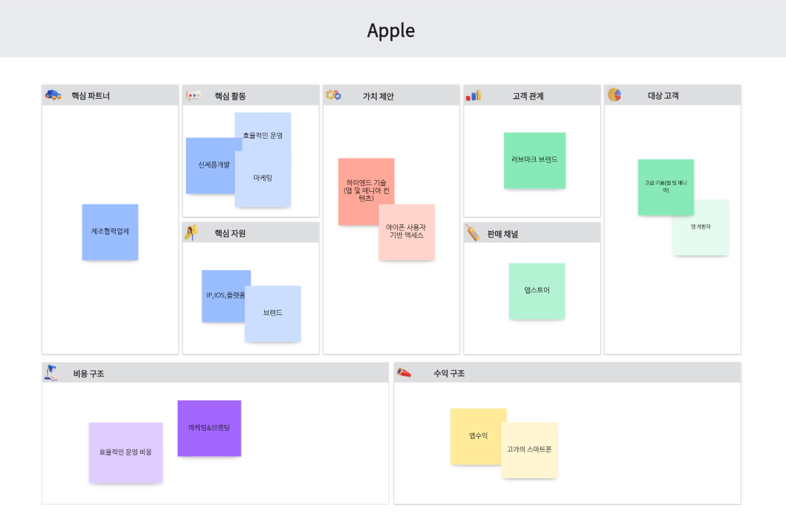786x532 pixels.
Task: Select the 신제품개발 sticky note
Action: point(210,165)
